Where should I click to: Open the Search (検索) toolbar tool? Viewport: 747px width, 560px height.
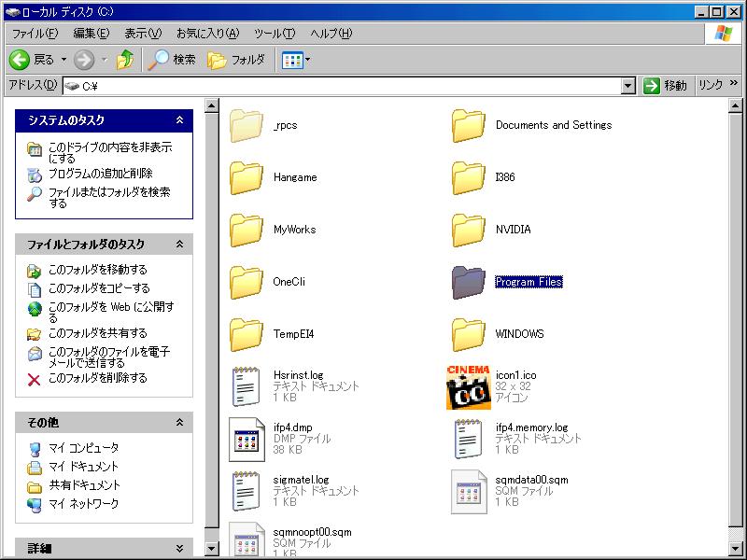point(173,60)
